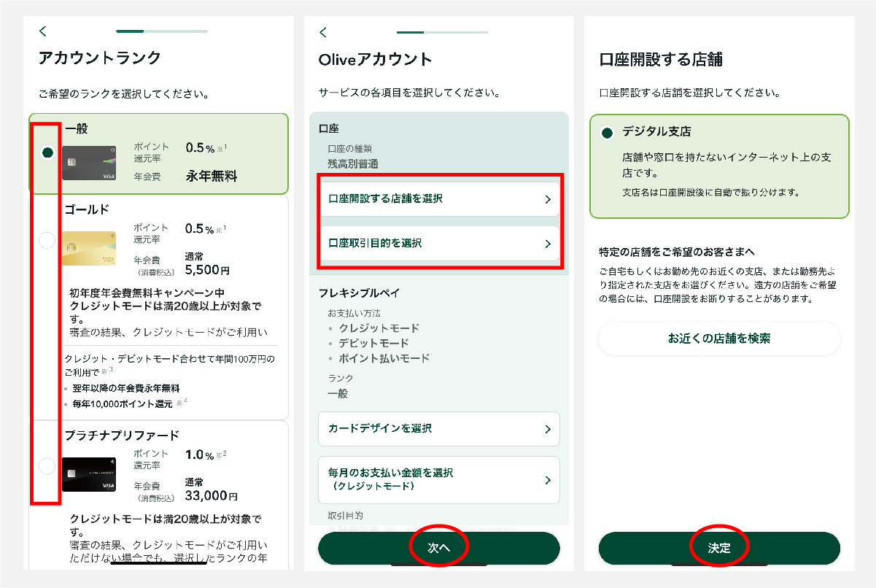Click the 5,500円 annual fee
Viewport: 876px width, 588px height.
[207, 270]
